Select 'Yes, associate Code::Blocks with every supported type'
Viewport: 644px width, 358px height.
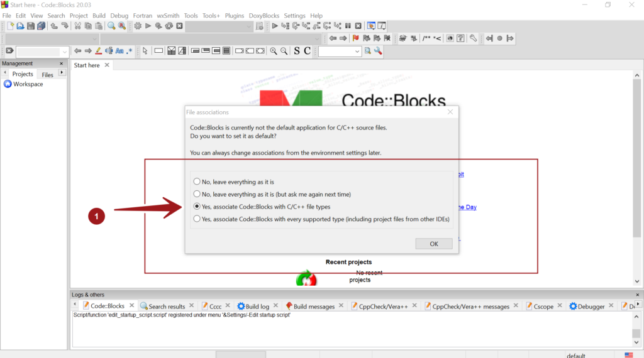point(197,219)
